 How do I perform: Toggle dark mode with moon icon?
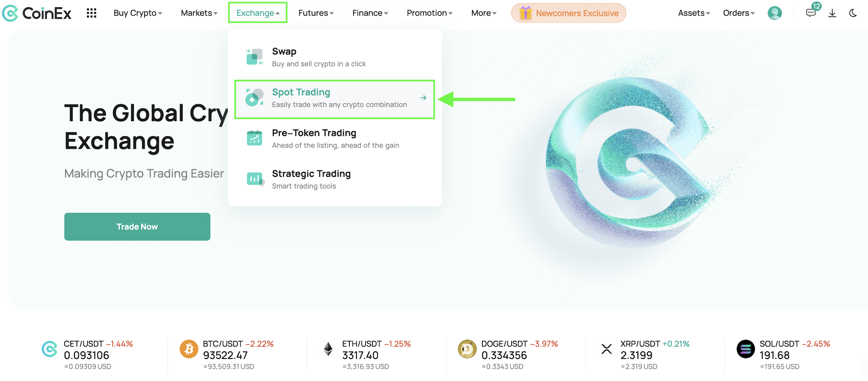[x=853, y=13]
